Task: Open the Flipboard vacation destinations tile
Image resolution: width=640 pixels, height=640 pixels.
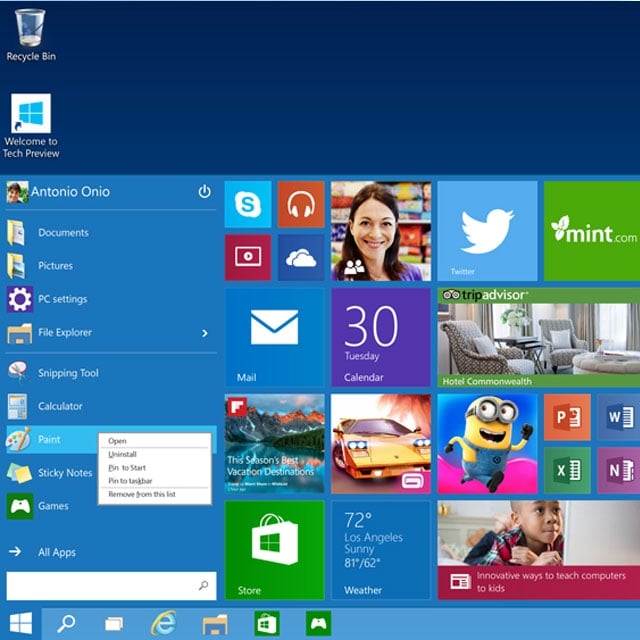Action: 274,443
